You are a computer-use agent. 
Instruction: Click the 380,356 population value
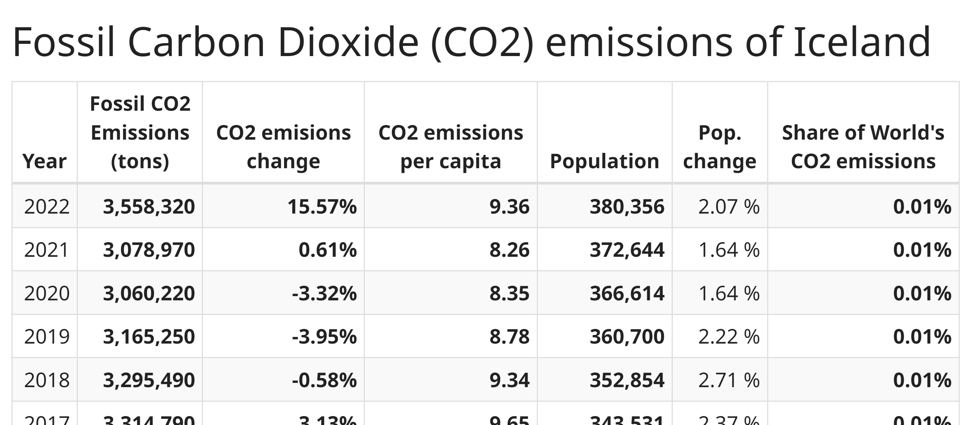[627, 207]
